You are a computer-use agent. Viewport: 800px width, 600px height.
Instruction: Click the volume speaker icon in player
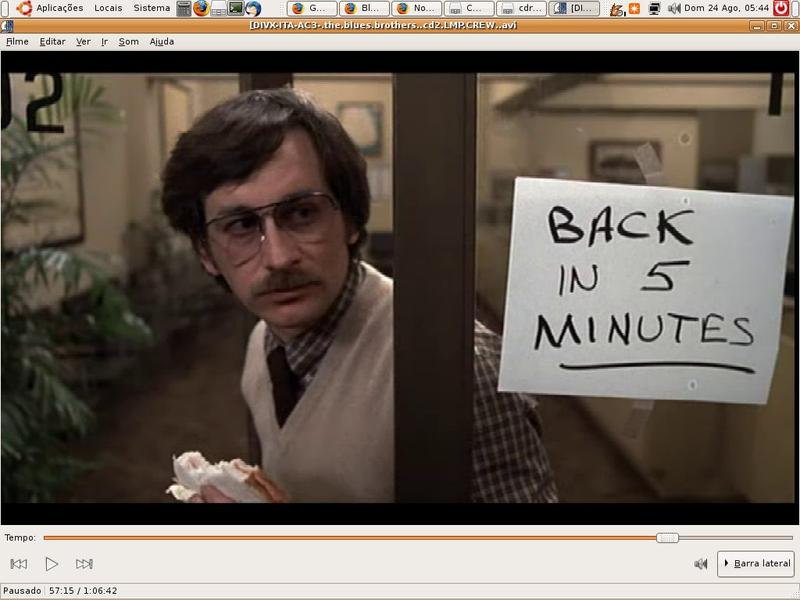(x=701, y=564)
